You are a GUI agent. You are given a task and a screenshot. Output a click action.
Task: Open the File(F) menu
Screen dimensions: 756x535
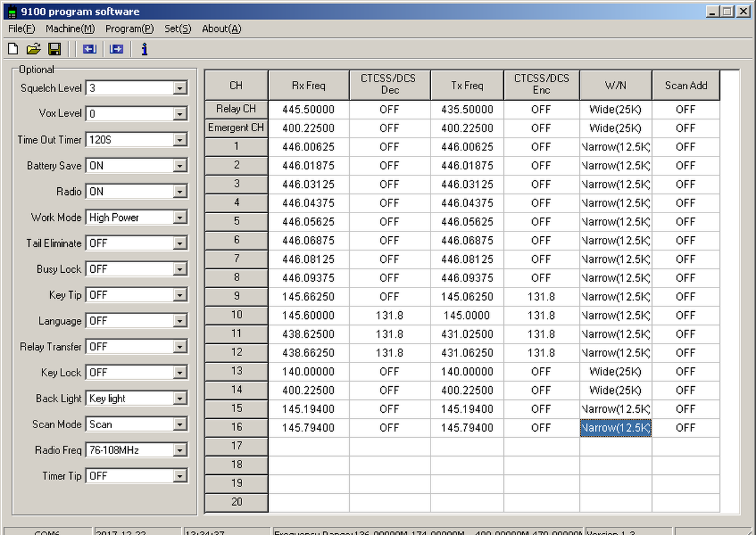click(x=22, y=28)
